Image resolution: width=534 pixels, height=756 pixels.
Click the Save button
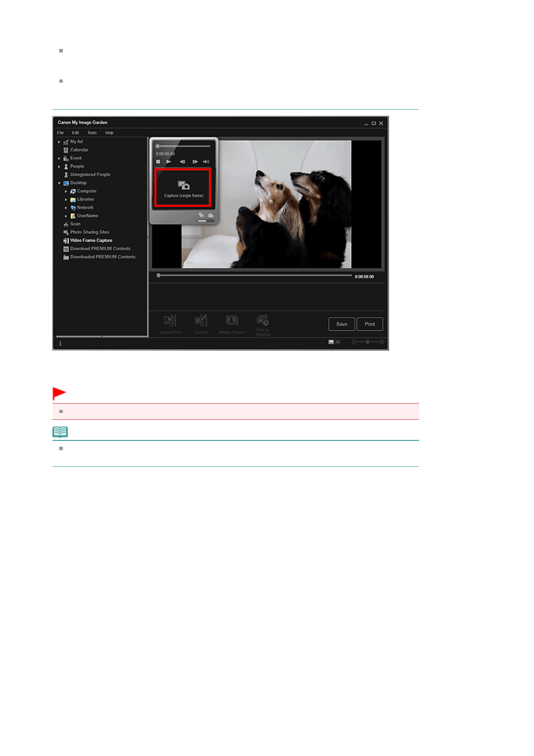[341, 324]
